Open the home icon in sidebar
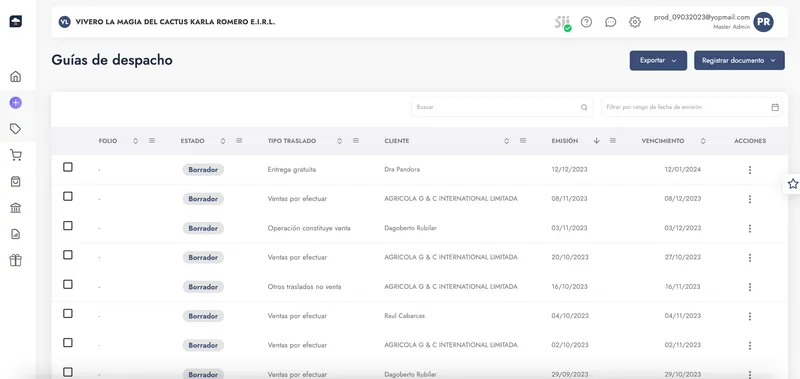The height and width of the screenshot is (379, 800). coord(16,77)
